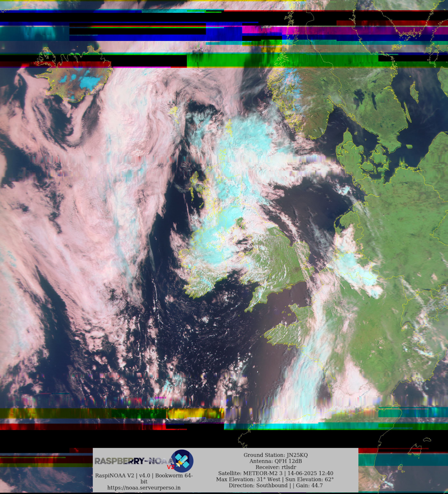Open the https://noaa.serveurperso.in link
448x494 pixels.
tap(144, 488)
